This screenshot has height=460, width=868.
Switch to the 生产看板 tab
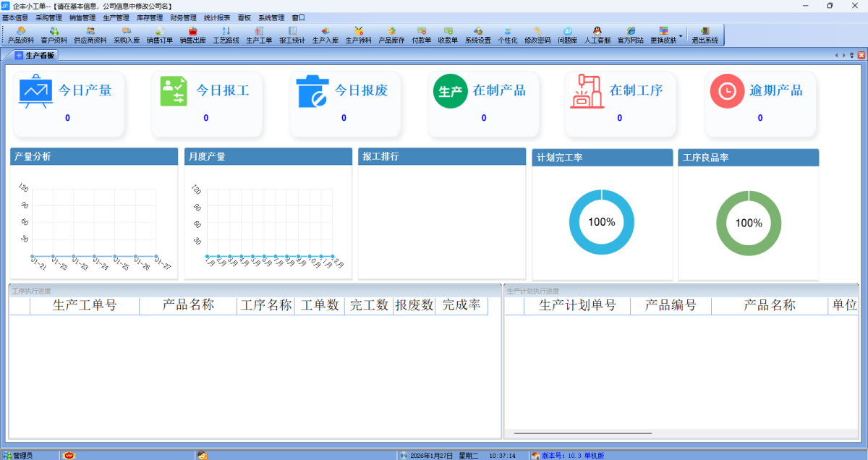(x=35, y=55)
